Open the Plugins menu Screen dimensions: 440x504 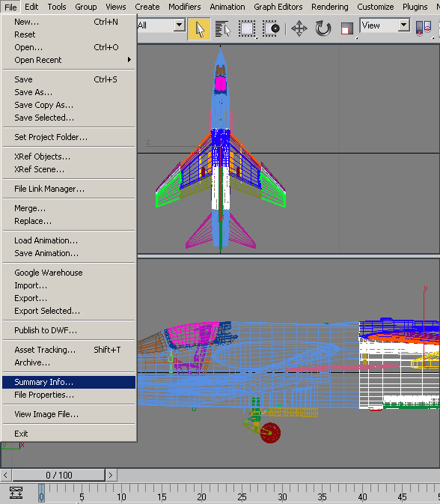415,7
